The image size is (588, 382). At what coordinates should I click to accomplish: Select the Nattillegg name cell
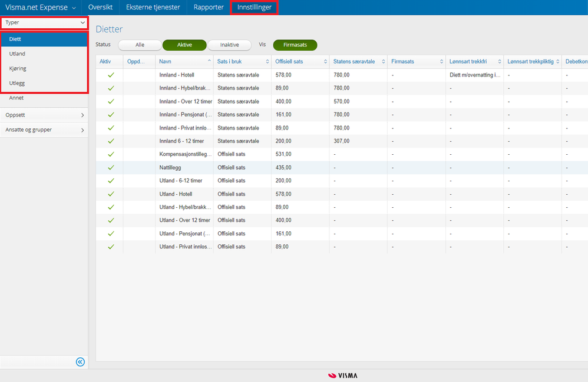coord(170,167)
